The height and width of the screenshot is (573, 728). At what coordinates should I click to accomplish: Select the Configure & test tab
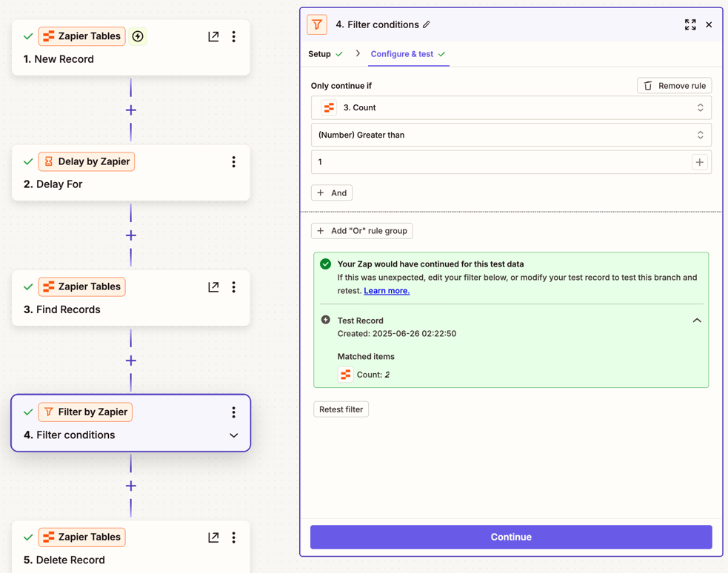click(408, 54)
